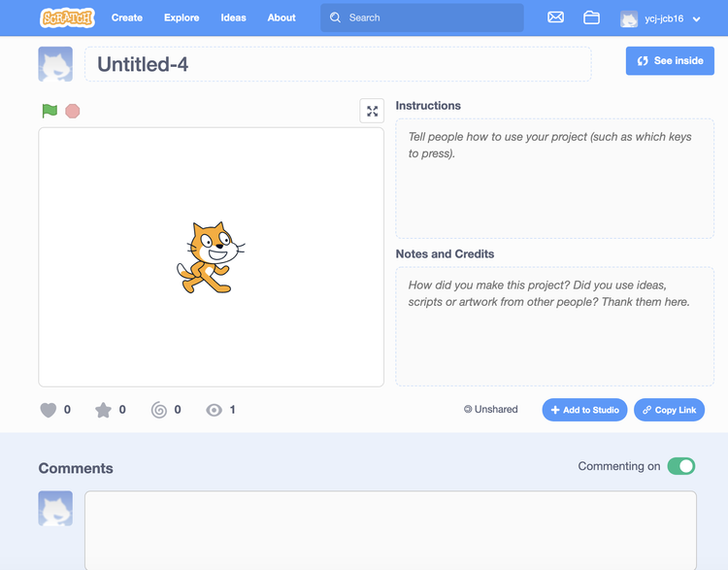Click the heart love icon
This screenshot has width=728, height=570.
pyautogui.click(x=49, y=410)
